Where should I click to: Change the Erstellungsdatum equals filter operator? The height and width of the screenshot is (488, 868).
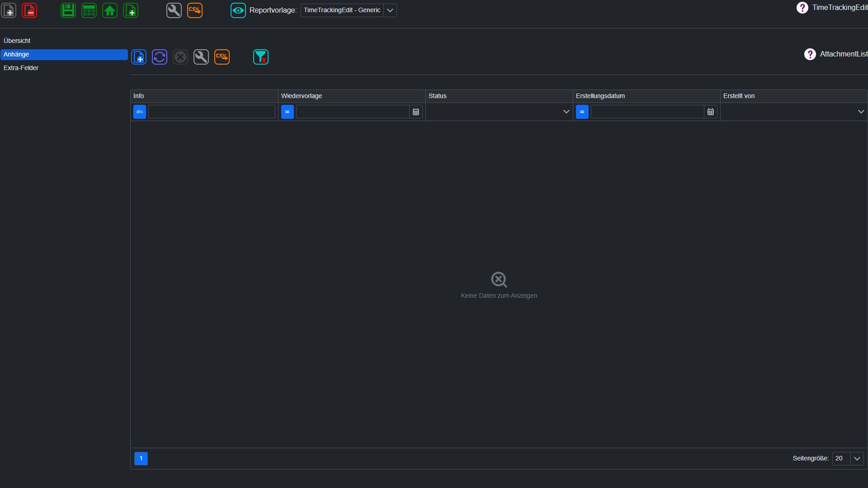(582, 112)
